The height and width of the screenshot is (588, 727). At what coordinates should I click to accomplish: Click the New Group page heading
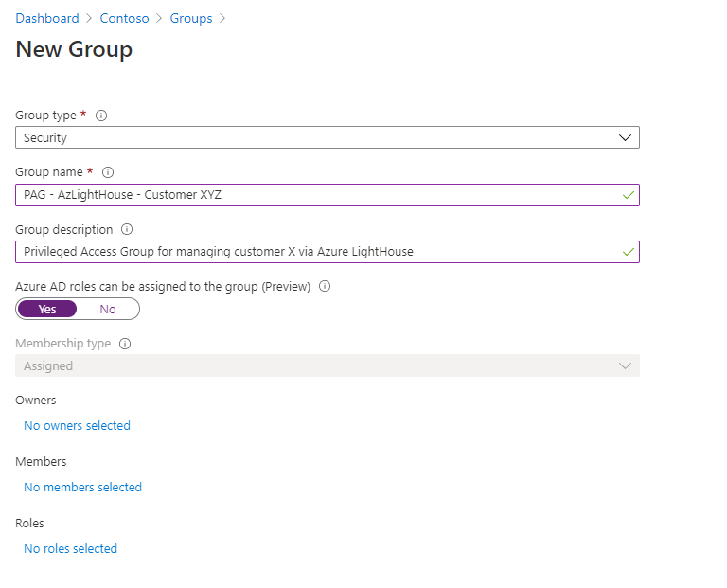[74, 49]
